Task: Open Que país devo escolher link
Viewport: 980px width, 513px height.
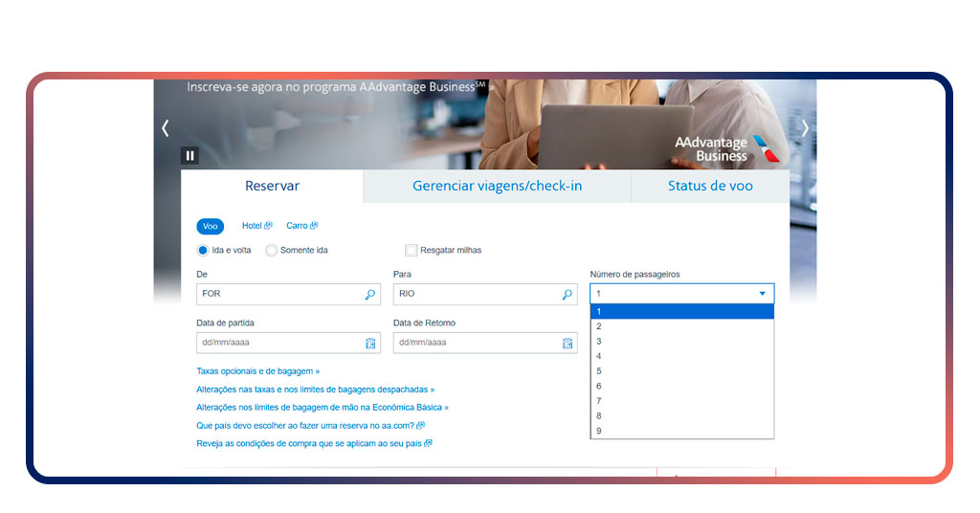Action: click(311, 426)
